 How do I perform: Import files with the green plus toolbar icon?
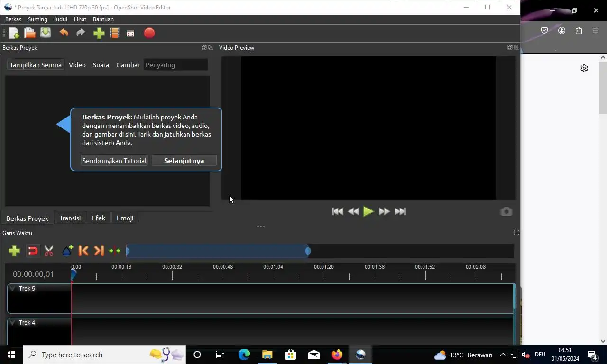coord(99,33)
